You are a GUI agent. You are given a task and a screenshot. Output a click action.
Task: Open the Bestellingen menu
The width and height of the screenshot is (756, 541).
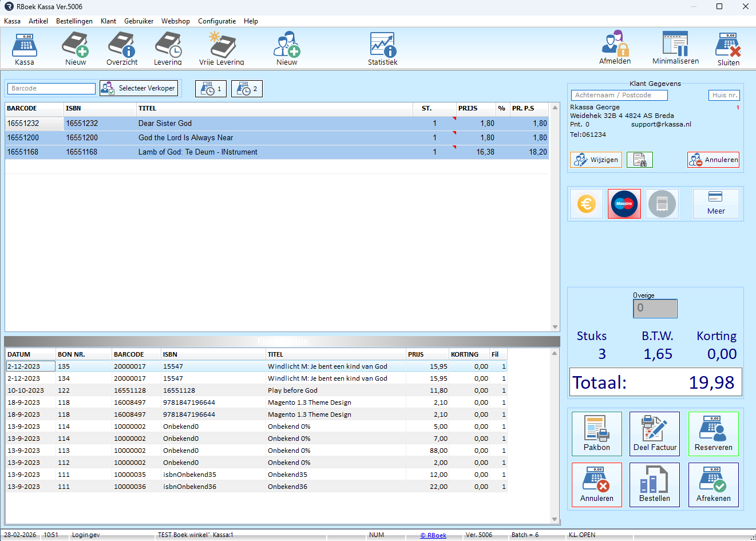tap(74, 21)
